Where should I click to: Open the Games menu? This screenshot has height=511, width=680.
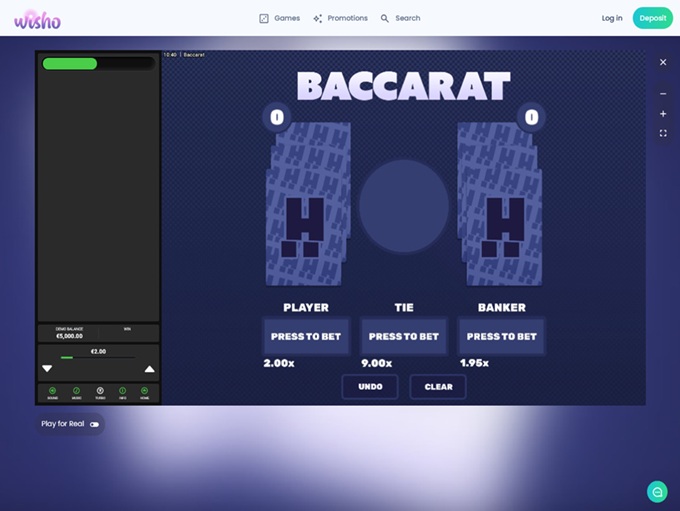279,18
